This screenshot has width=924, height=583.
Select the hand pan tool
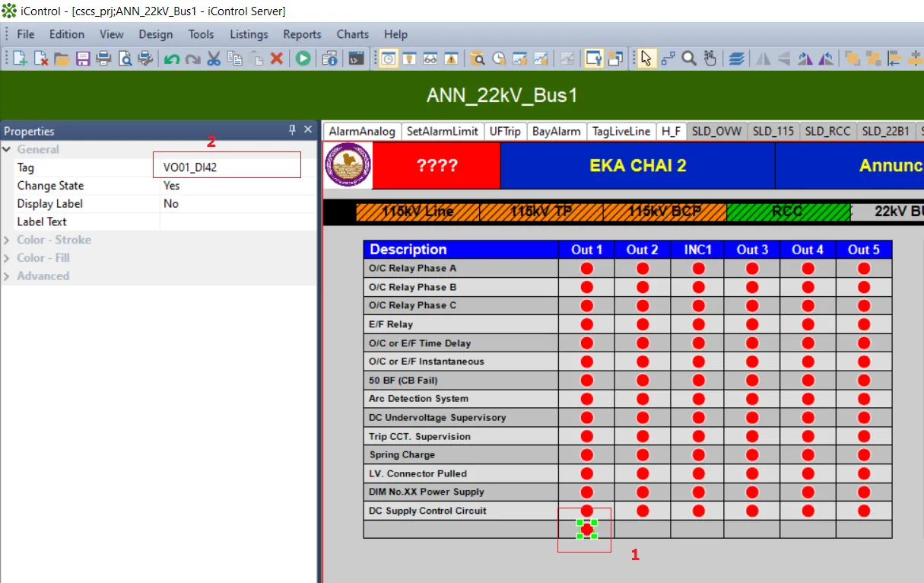(710, 59)
